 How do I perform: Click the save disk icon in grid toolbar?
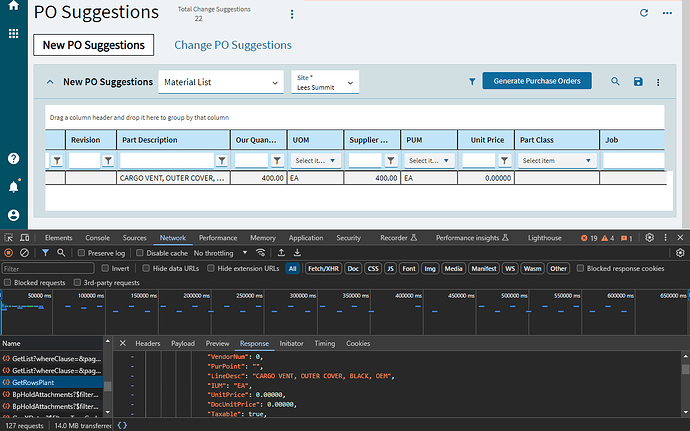point(638,81)
